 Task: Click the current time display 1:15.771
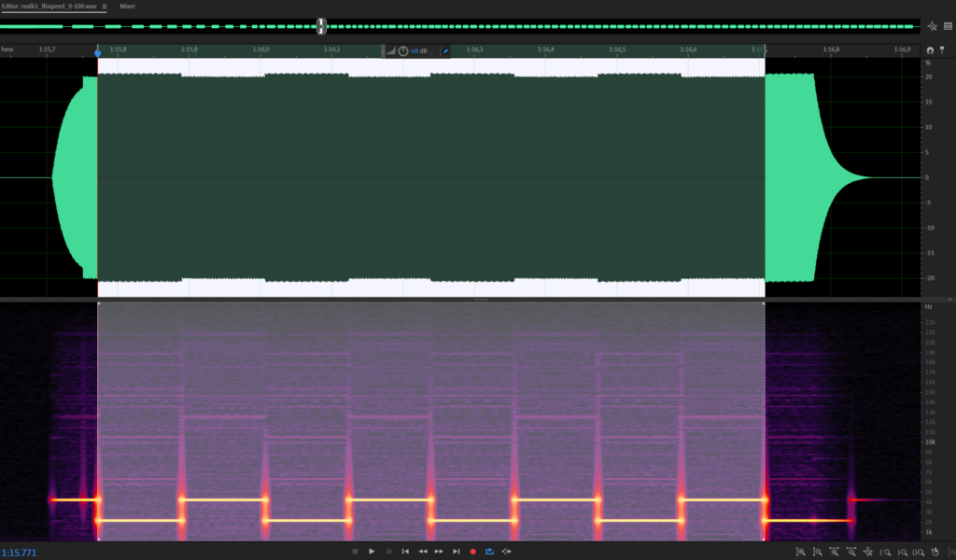(x=19, y=553)
